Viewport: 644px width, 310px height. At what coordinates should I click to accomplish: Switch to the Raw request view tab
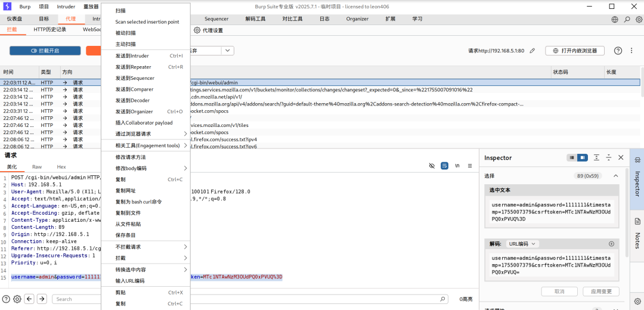click(x=37, y=167)
